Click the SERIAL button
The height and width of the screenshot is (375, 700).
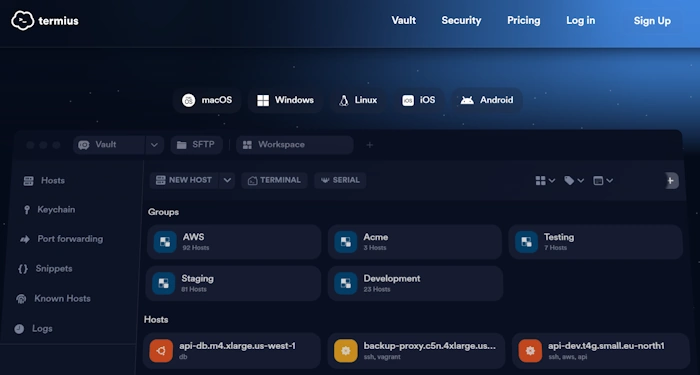click(x=340, y=180)
